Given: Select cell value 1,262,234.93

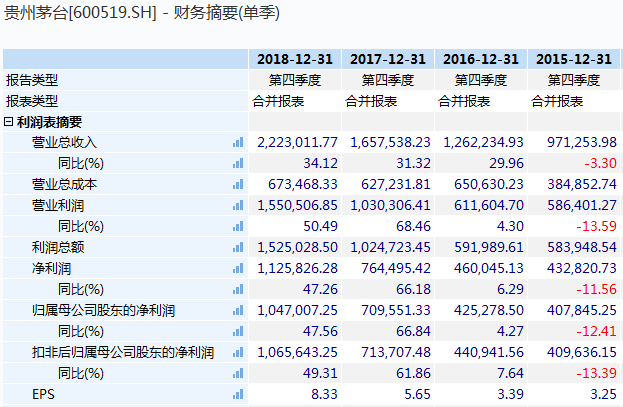Looking at the screenshot, I should [483, 142].
